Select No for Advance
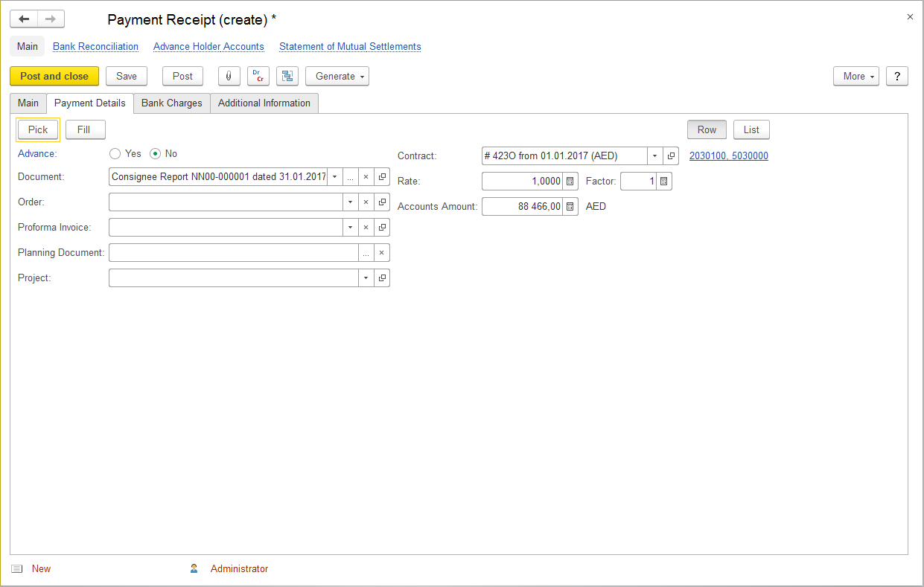Image resolution: width=924 pixels, height=587 pixels. click(x=156, y=154)
